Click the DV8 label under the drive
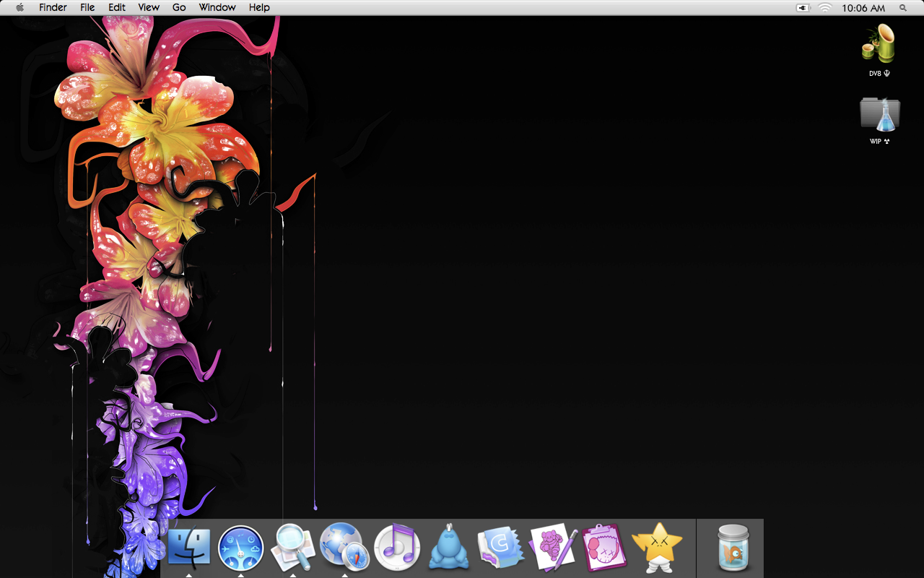 [879, 74]
